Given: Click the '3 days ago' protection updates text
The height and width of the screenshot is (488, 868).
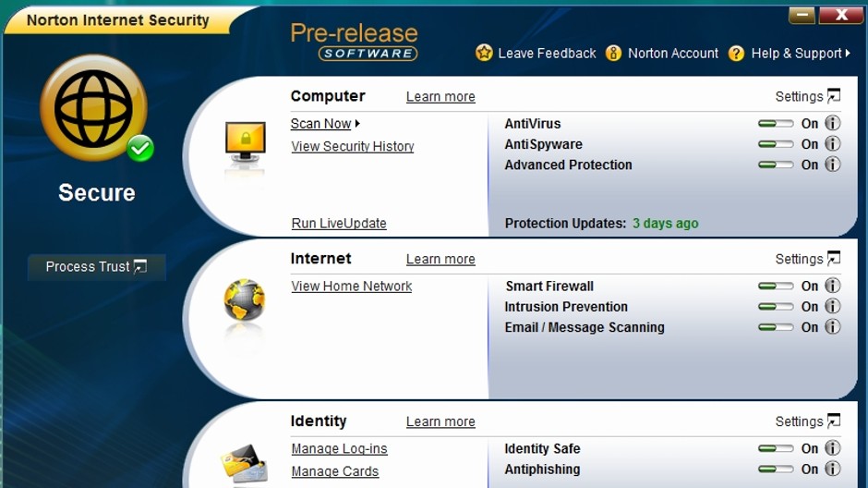Looking at the screenshot, I should click(666, 224).
